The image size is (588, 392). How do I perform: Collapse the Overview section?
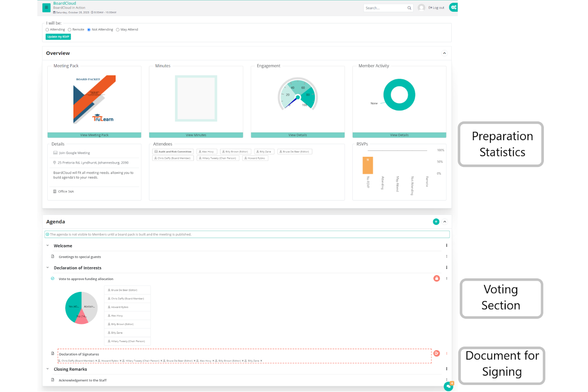(x=444, y=53)
